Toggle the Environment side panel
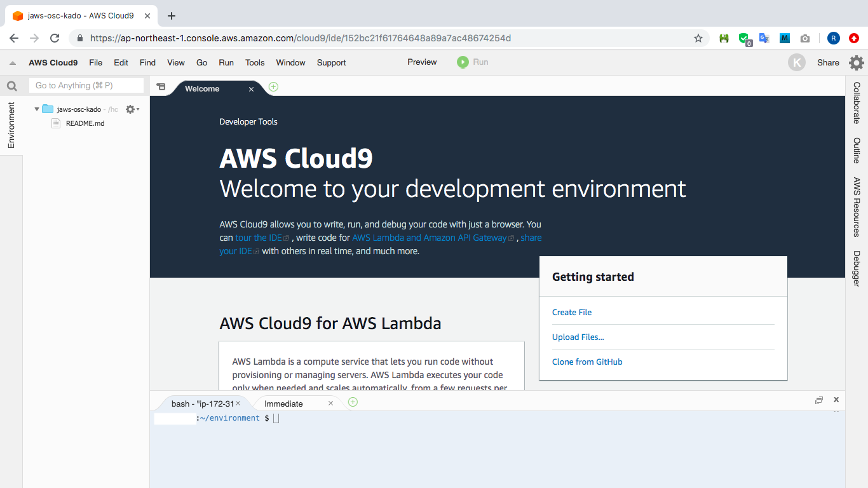The width and height of the screenshot is (868, 488). (x=11, y=125)
